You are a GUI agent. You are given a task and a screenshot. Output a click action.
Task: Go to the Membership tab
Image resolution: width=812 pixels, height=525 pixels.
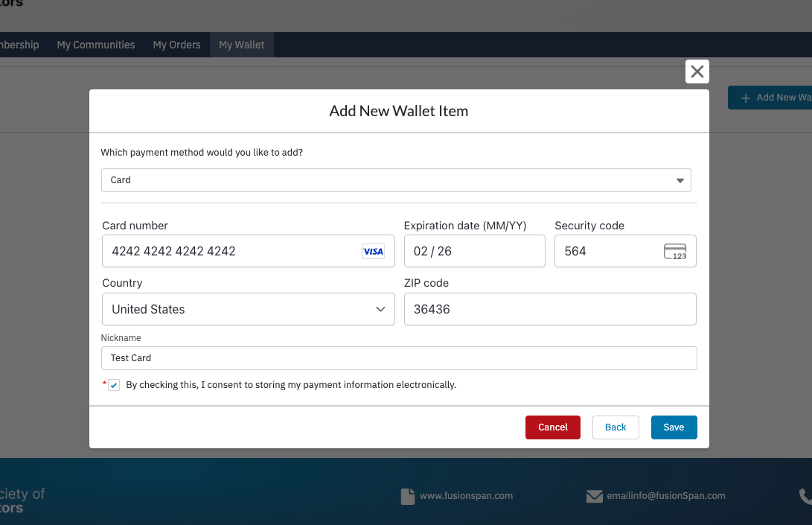[19, 45]
